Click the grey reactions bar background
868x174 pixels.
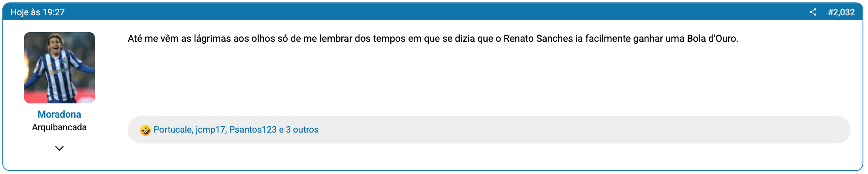(575, 130)
